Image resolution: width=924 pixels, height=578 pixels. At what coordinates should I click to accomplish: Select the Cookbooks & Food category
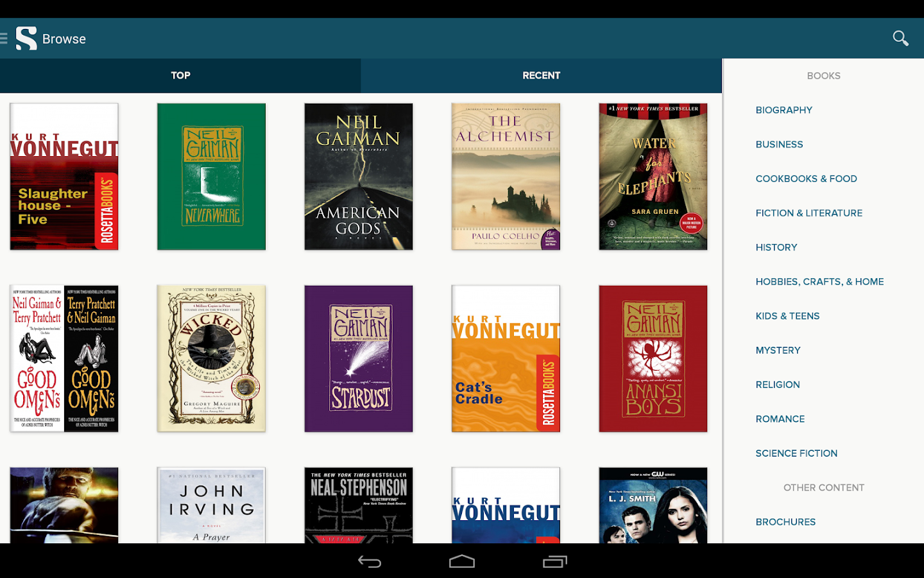[807, 179]
